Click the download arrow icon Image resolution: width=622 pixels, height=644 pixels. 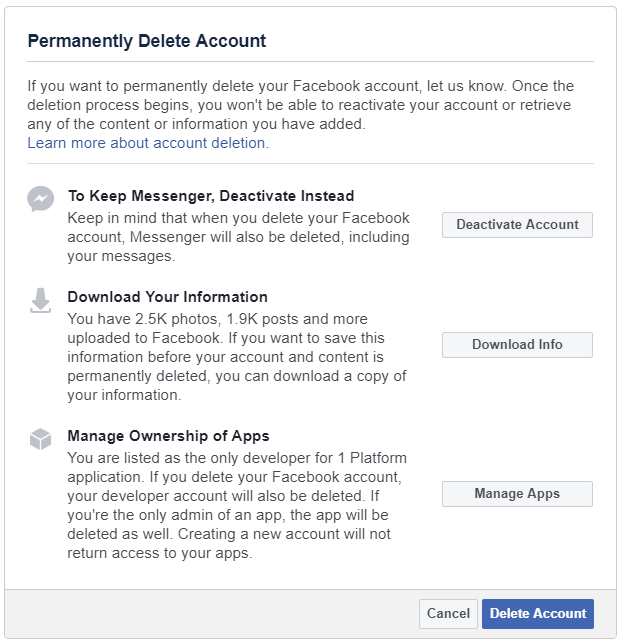40,301
